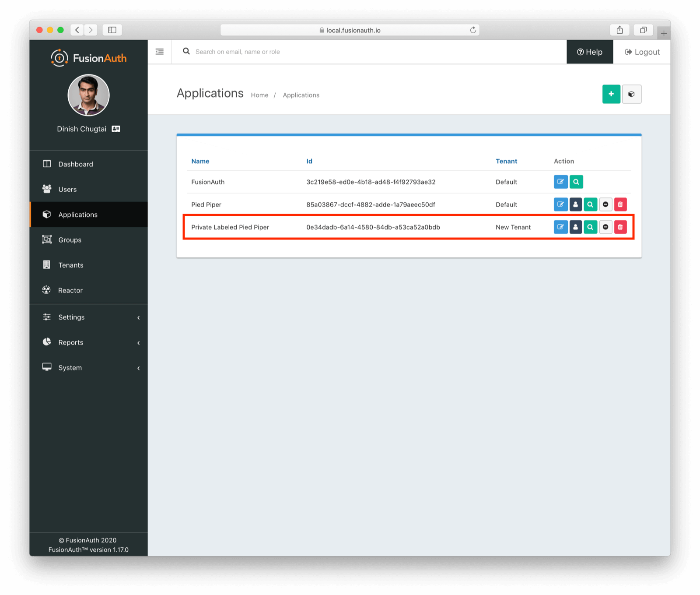View details of the Pied Piper application
The image size is (700, 595).
[x=591, y=204]
